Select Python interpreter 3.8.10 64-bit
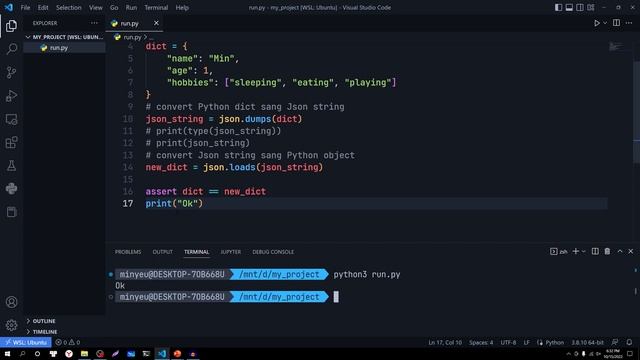Image resolution: width=640 pixels, height=360 pixels. [587, 342]
